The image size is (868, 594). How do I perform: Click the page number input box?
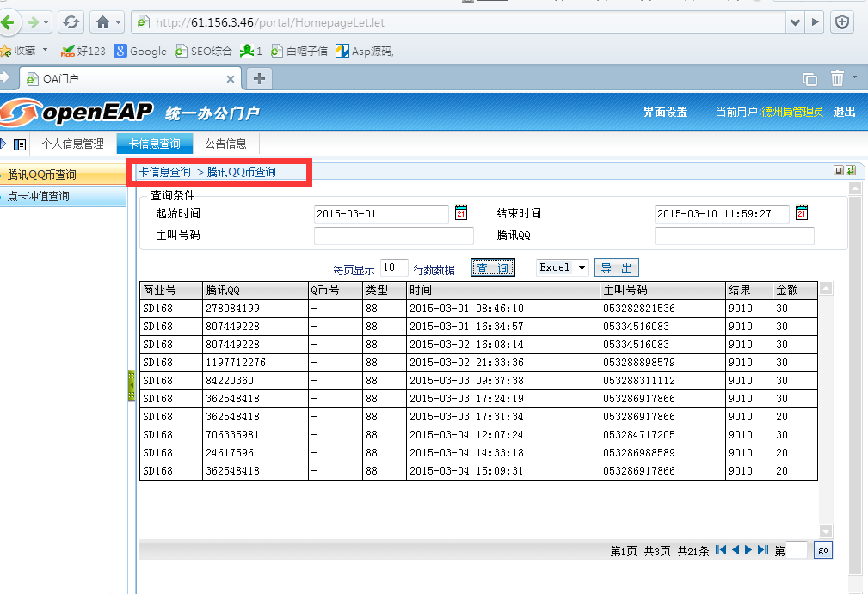(797, 550)
